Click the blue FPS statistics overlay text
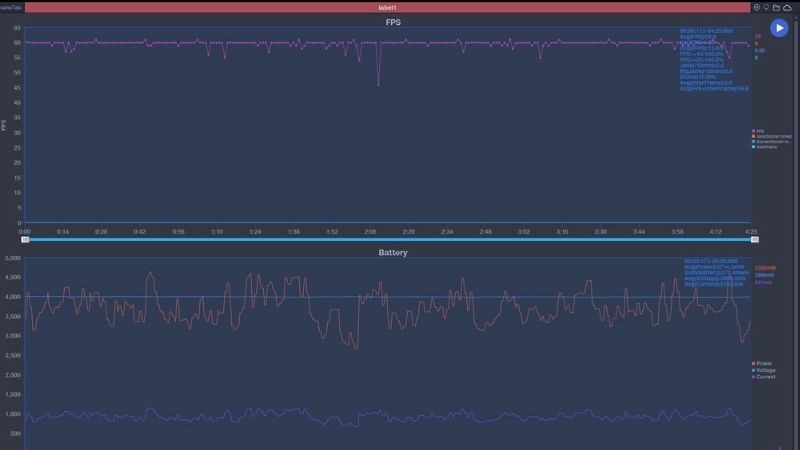Viewport: 800px width, 450px height. coord(714,60)
